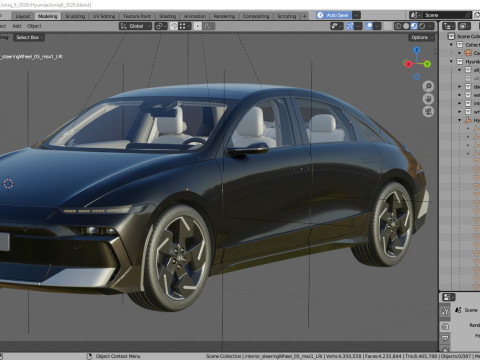Open the snapping options dropdown
This screenshot has height=360, width=480.
pyautogui.click(x=185, y=26)
